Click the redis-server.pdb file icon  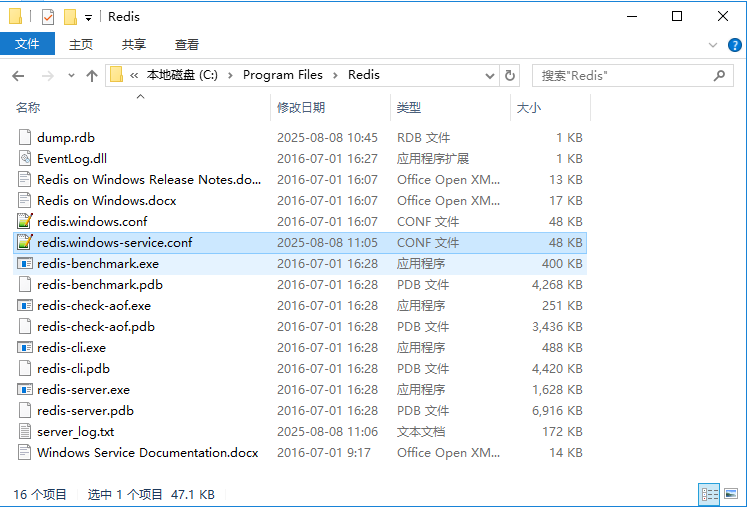pyautogui.click(x=25, y=410)
